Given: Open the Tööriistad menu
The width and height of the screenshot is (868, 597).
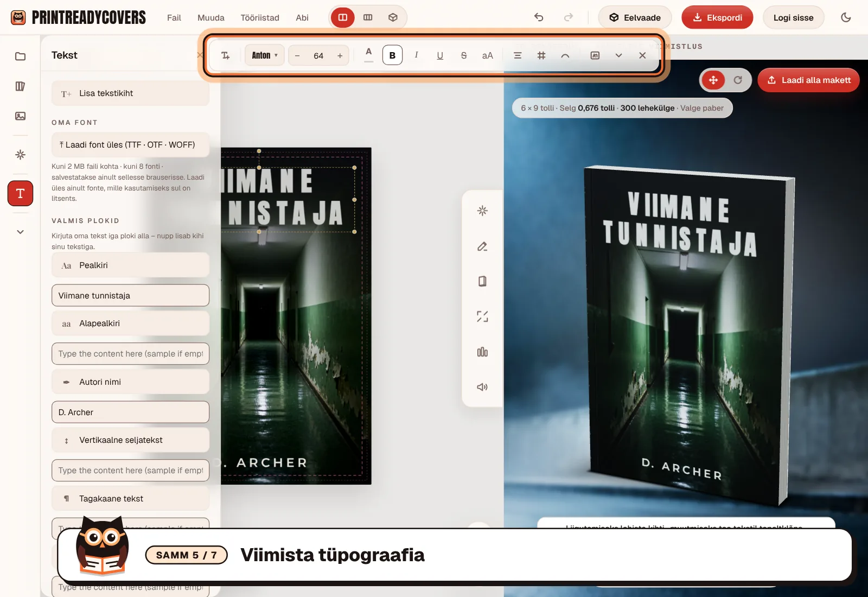Looking at the screenshot, I should (x=260, y=17).
